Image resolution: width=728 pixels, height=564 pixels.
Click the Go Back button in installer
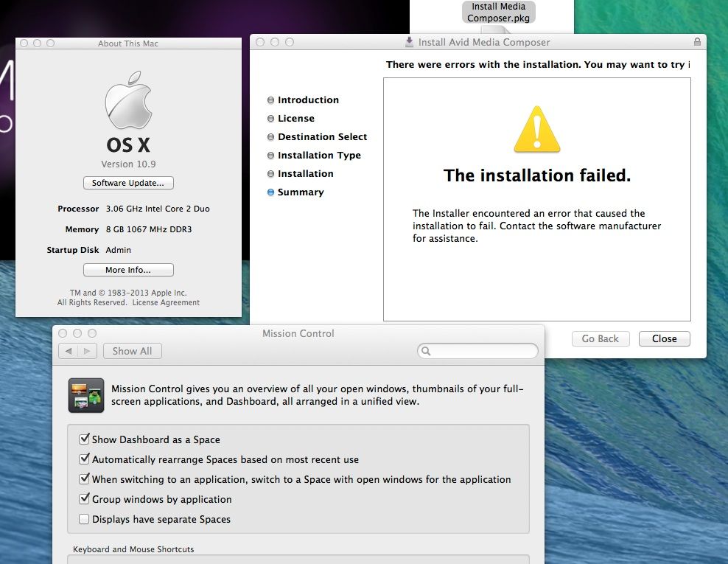pyautogui.click(x=601, y=338)
